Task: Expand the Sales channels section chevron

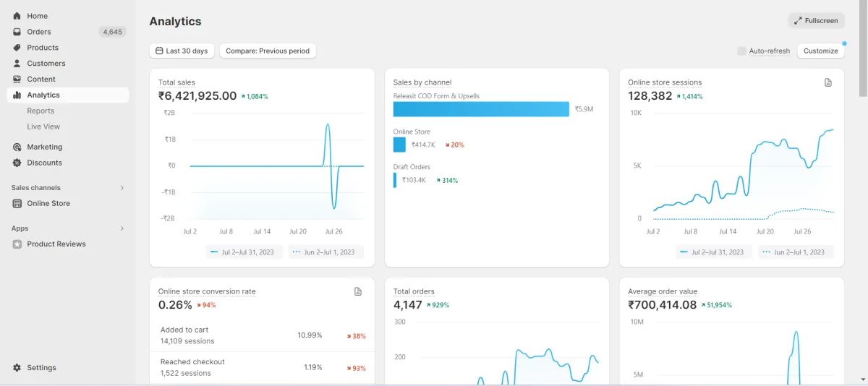Action: pyautogui.click(x=122, y=188)
